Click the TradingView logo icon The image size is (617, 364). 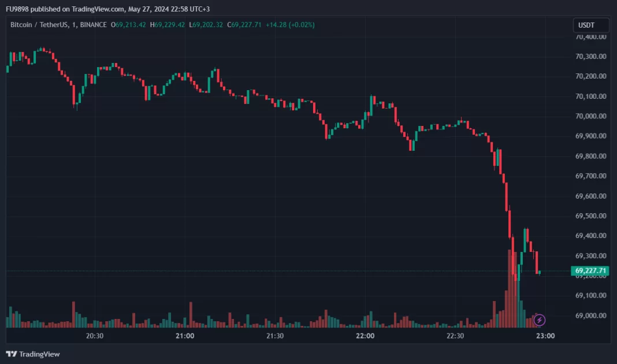11,354
